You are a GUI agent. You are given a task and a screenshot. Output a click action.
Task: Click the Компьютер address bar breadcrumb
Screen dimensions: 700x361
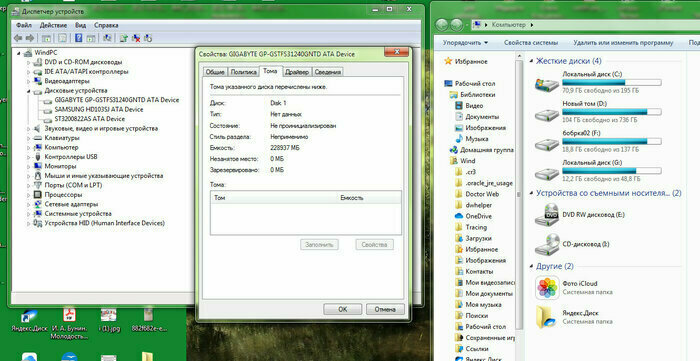[x=508, y=25]
